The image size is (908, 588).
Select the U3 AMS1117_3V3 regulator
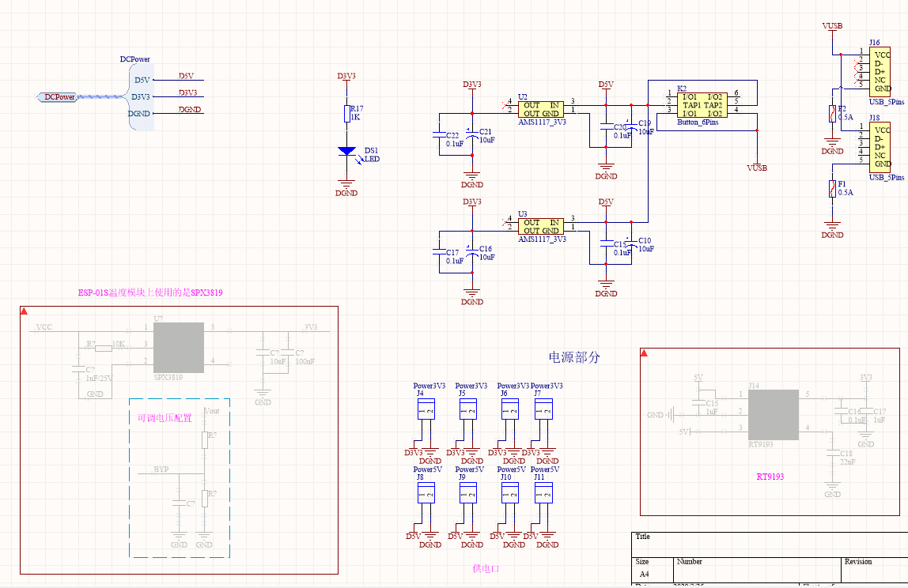pyautogui.click(x=541, y=226)
